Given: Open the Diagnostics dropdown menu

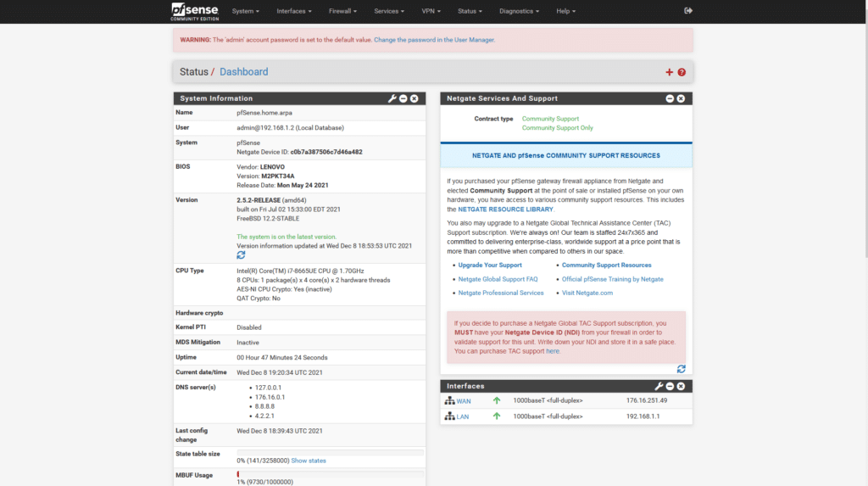Looking at the screenshot, I should click(519, 11).
